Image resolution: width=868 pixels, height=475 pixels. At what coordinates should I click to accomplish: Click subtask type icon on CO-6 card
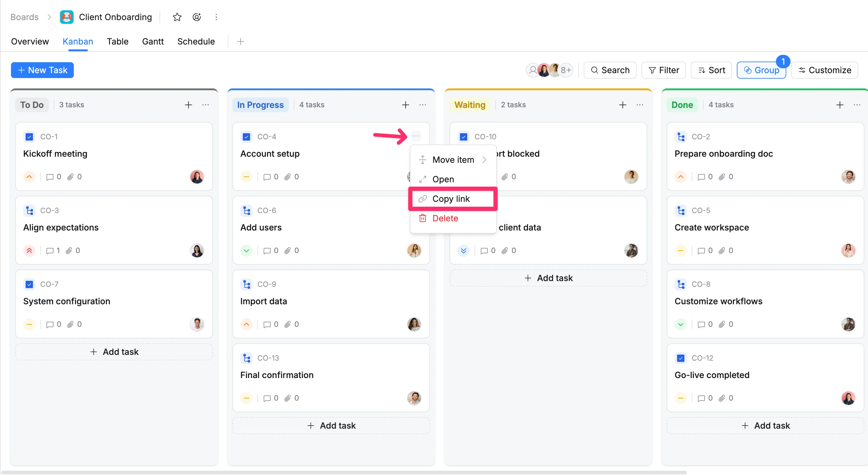pyautogui.click(x=246, y=210)
